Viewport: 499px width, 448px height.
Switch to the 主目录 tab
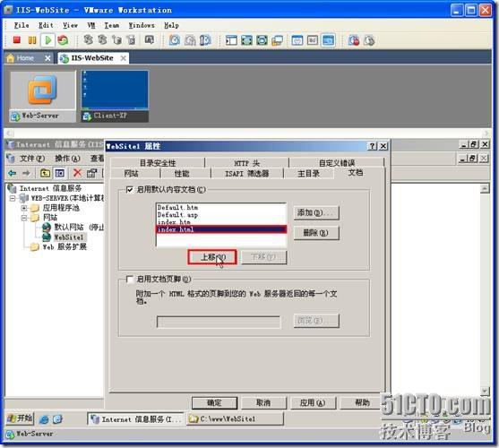click(x=308, y=174)
